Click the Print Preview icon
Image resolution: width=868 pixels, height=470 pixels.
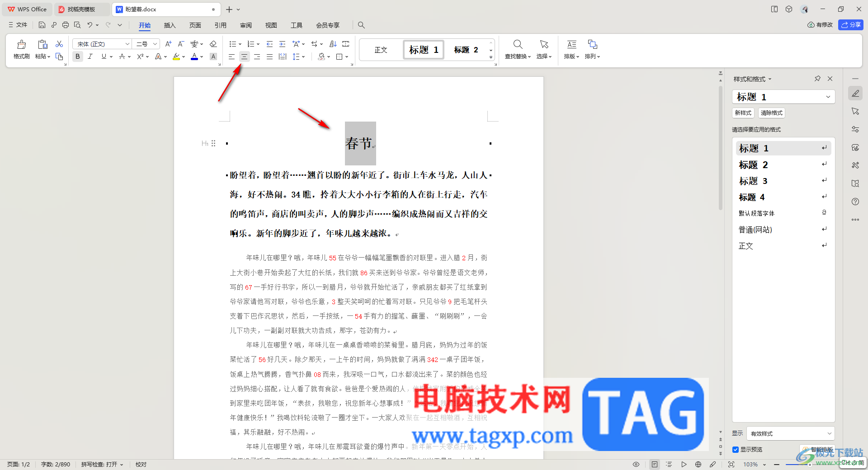coord(77,25)
